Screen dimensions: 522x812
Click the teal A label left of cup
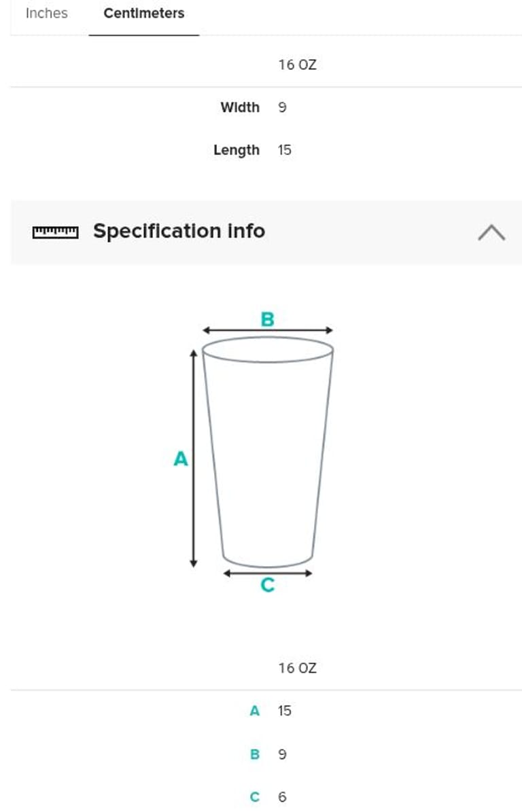(180, 459)
